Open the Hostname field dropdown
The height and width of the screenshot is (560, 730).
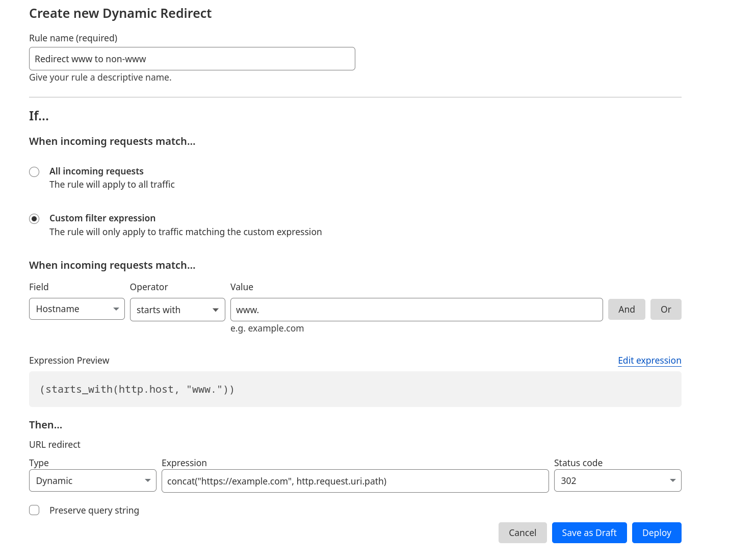(76, 309)
